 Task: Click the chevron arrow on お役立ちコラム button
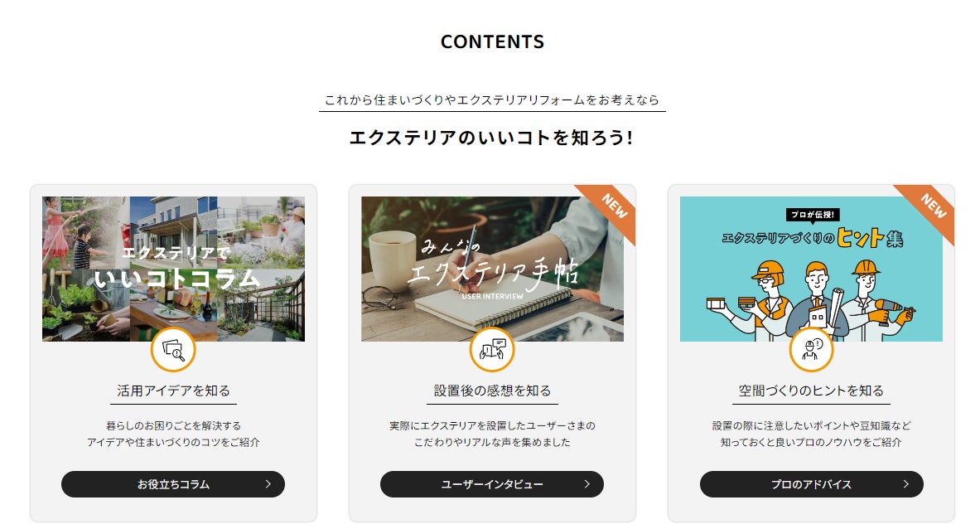pyautogui.click(x=268, y=484)
